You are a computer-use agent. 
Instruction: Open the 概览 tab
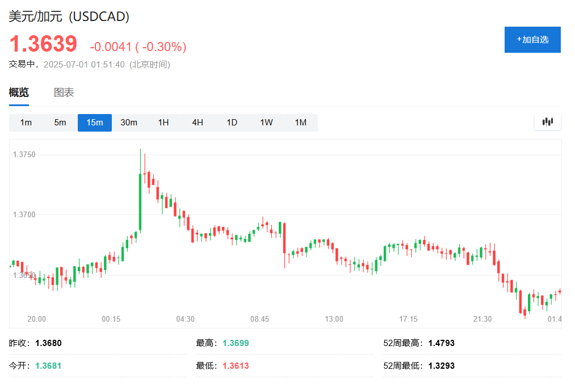click(19, 92)
